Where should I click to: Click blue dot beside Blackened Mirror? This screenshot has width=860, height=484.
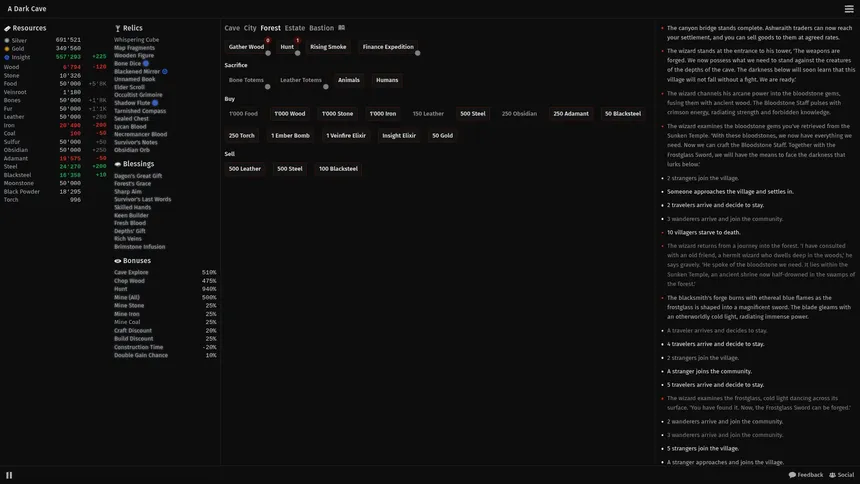click(x=165, y=71)
